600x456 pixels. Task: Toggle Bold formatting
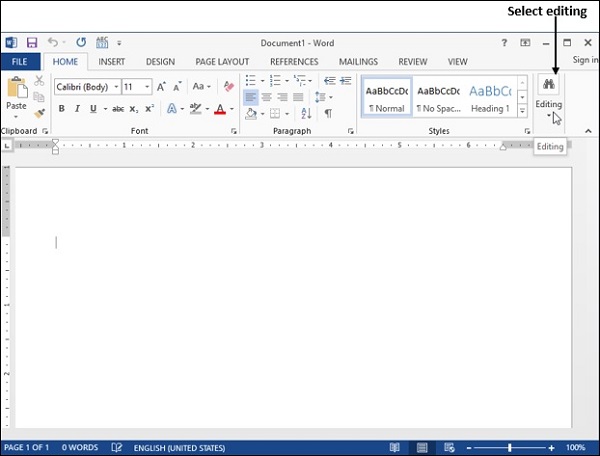(62, 109)
